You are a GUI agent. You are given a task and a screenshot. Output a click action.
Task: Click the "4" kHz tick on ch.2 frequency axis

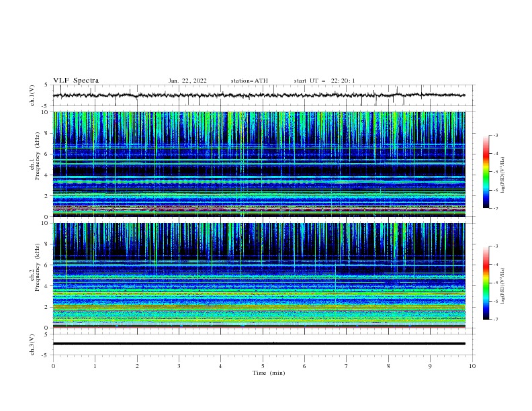pos(47,286)
